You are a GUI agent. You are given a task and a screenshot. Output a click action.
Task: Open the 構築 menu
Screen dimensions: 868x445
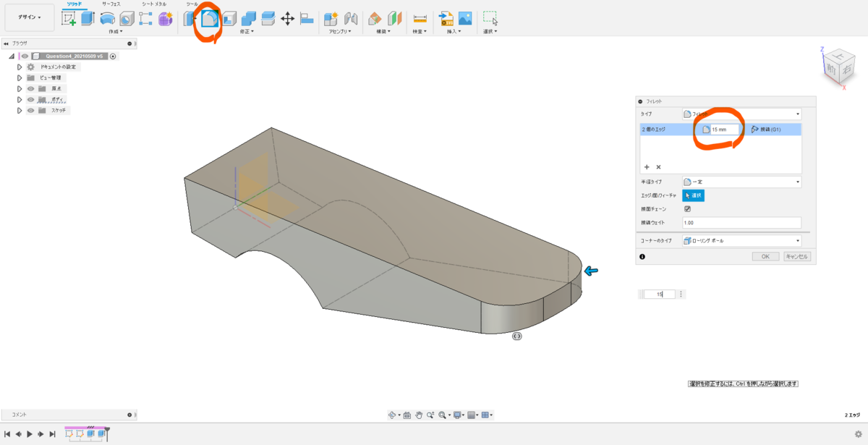[384, 31]
